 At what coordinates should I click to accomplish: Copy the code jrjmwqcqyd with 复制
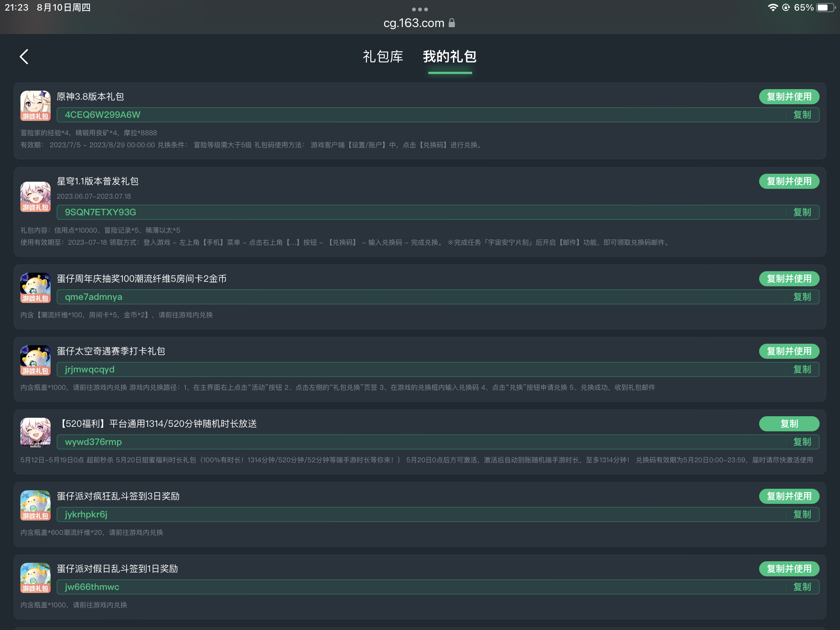pyautogui.click(x=801, y=369)
